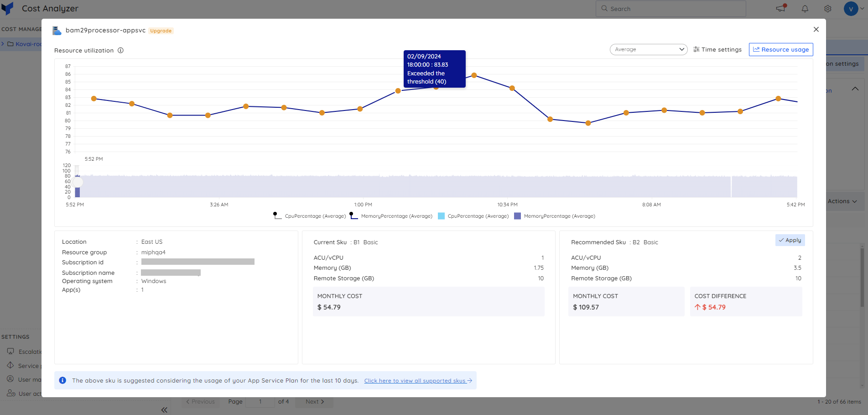Click the East US location value
Screen dimensions: 868x415
pos(152,242)
